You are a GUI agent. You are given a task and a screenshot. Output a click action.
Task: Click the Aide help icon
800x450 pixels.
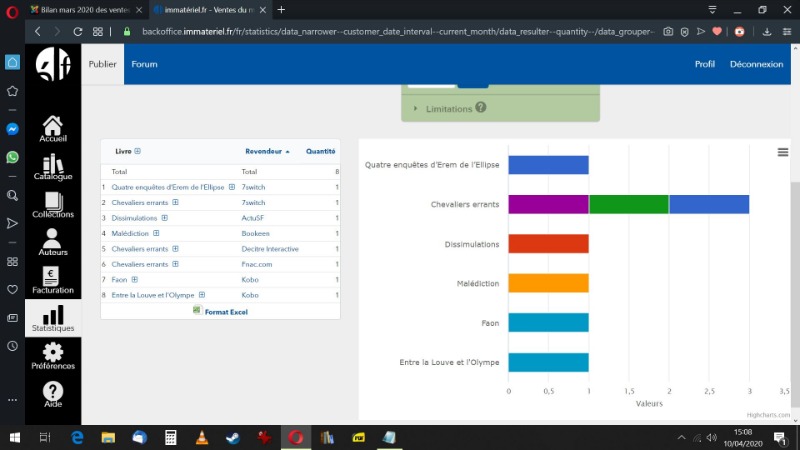click(53, 393)
